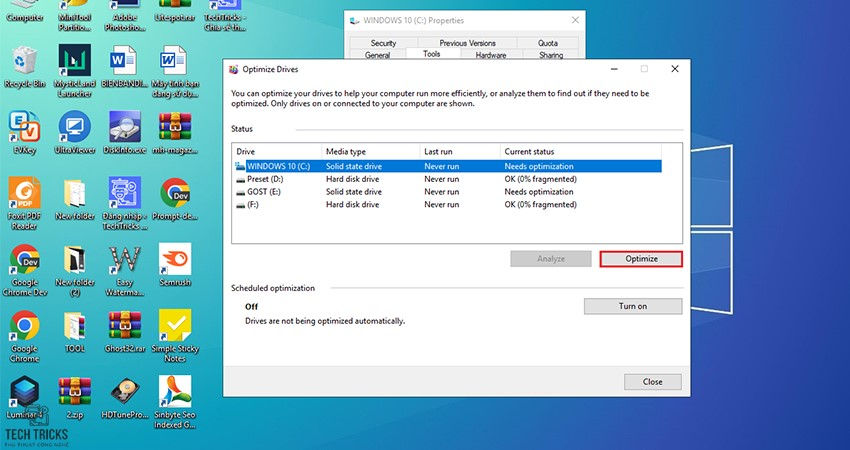Open the Google Chrome Dev desktop shortcut
The height and width of the screenshot is (450, 850).
(24, 270)
